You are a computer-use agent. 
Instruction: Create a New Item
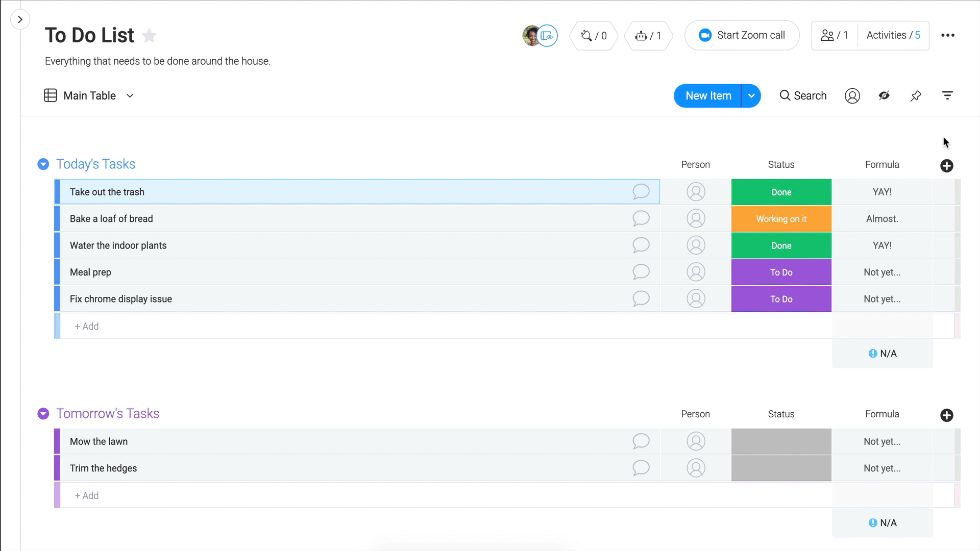(x=708, y=96)
